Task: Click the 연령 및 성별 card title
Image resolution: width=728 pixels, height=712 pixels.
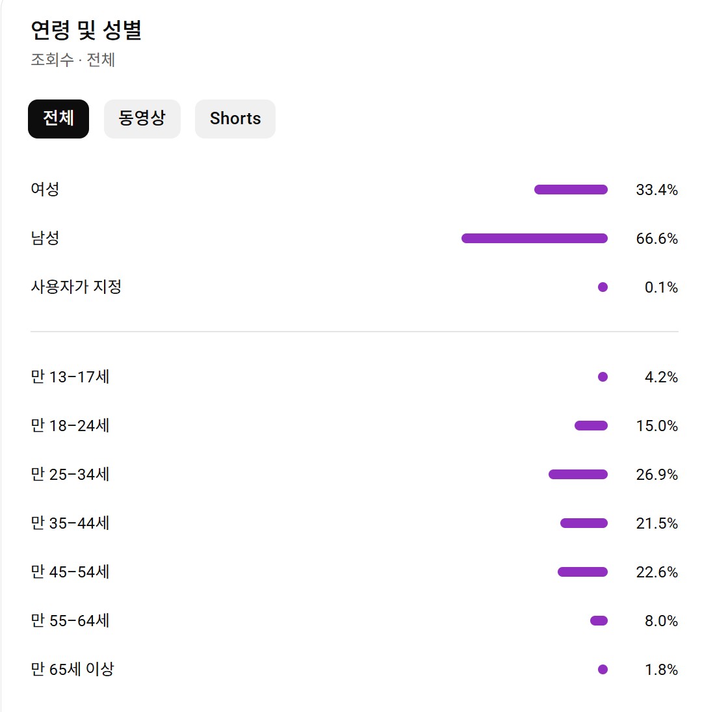Action: click(x=86, y=31)
